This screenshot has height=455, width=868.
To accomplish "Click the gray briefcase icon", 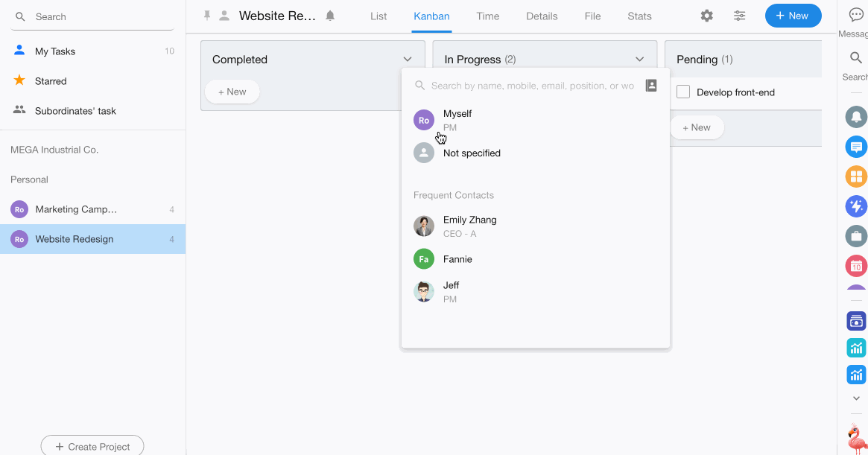I will click(x=856, y=236).
